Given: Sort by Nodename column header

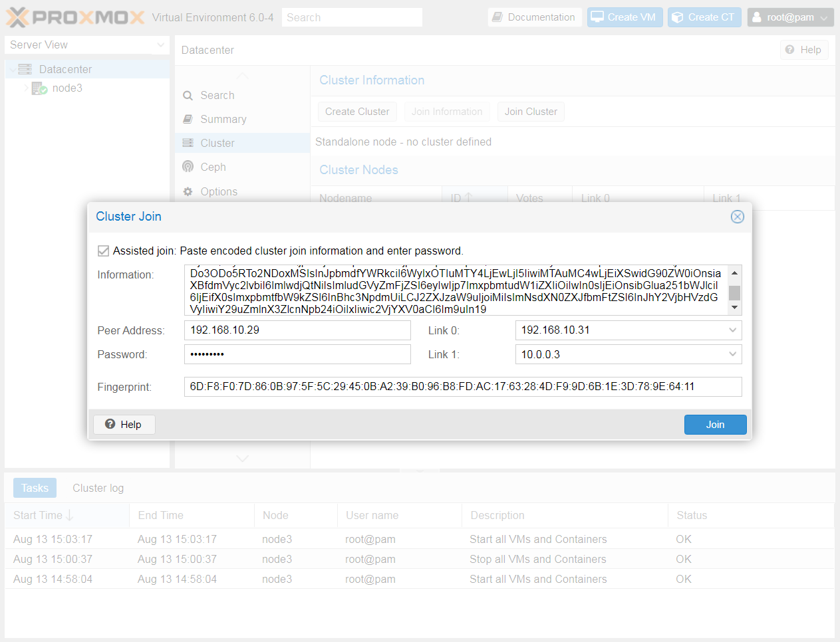Looking at the screenshot, I should click(x=376, y=198).
